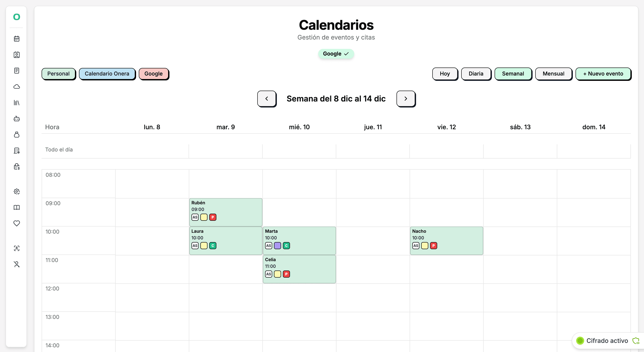Image resolution: width=644 pixels, height=352 pixels.
Task: Open the calendar icon in the sidebar
Action: point(16,39)
